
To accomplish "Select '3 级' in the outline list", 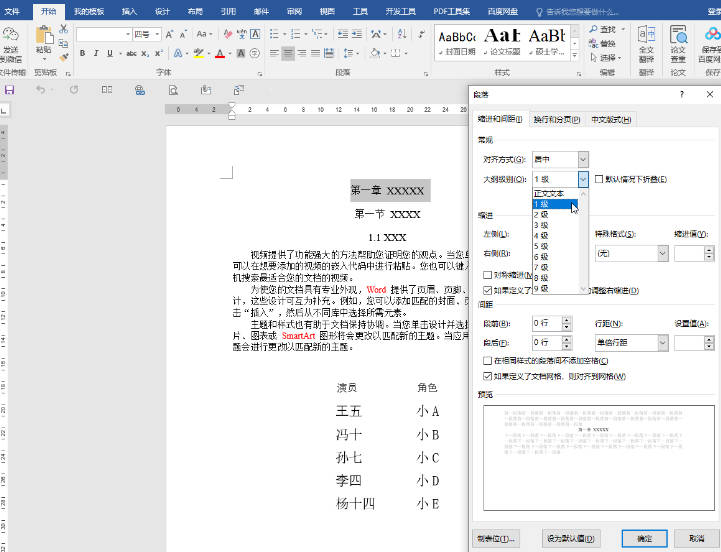I will click(555, 225).
